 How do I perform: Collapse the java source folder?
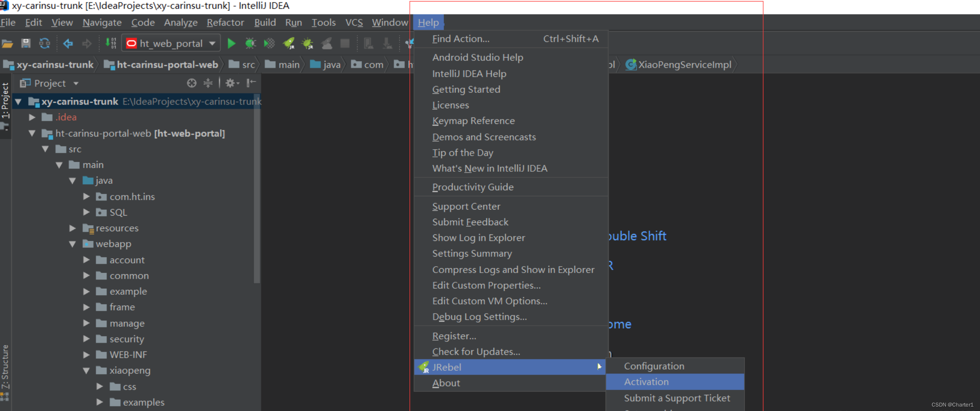(73, 181)
